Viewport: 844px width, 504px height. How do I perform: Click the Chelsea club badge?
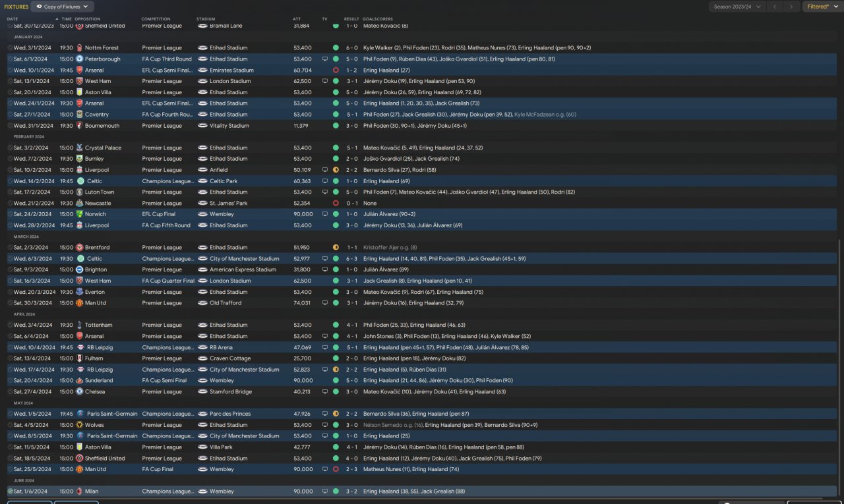[x=80, y=392]
